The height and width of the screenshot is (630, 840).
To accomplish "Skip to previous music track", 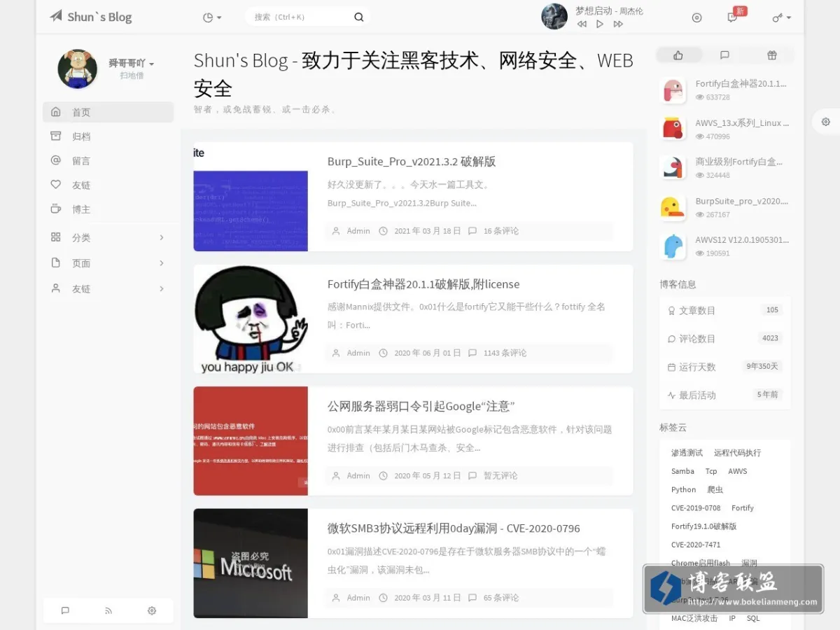I will [x=582, y=24].
